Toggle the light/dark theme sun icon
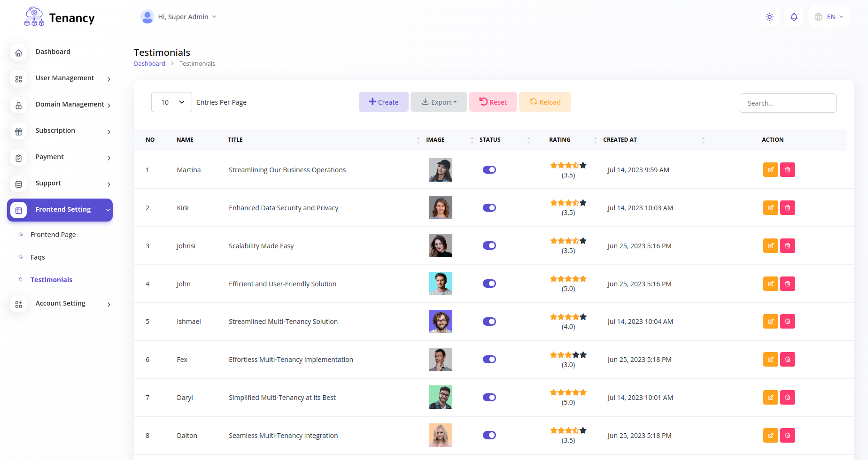 pyautogui.click(x=769, y=17)
